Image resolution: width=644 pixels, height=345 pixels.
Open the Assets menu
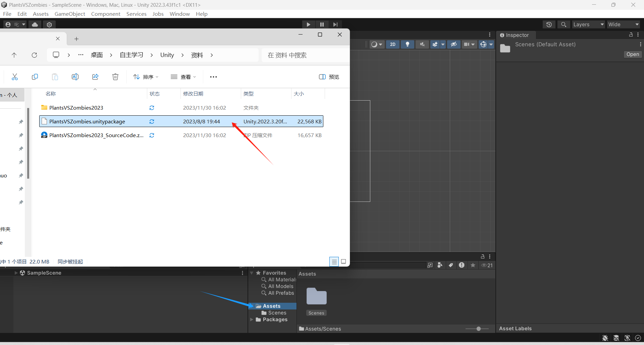pos(41,14)
